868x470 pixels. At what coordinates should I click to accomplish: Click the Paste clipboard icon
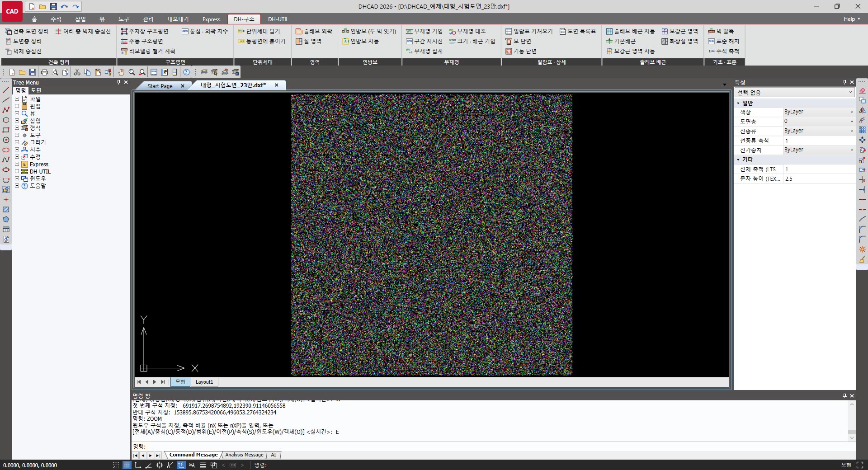coord(98,72)
